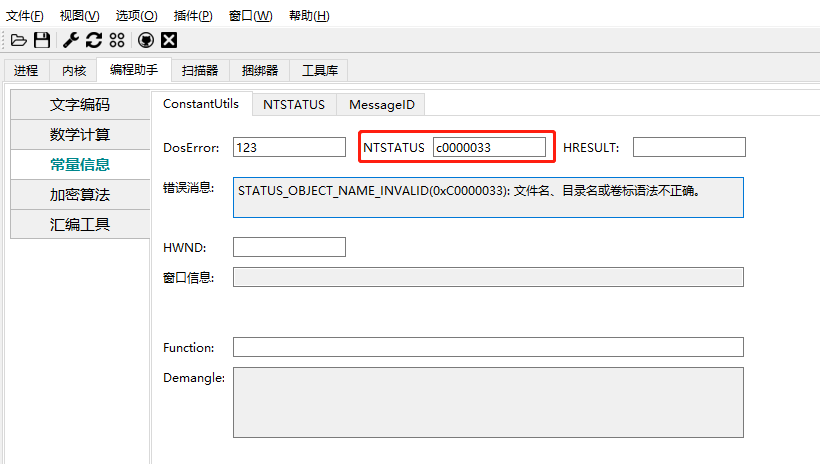This screenshot has height=464, width=820.
Task: Open the 选项(O) menu
Action: (136, 16)
